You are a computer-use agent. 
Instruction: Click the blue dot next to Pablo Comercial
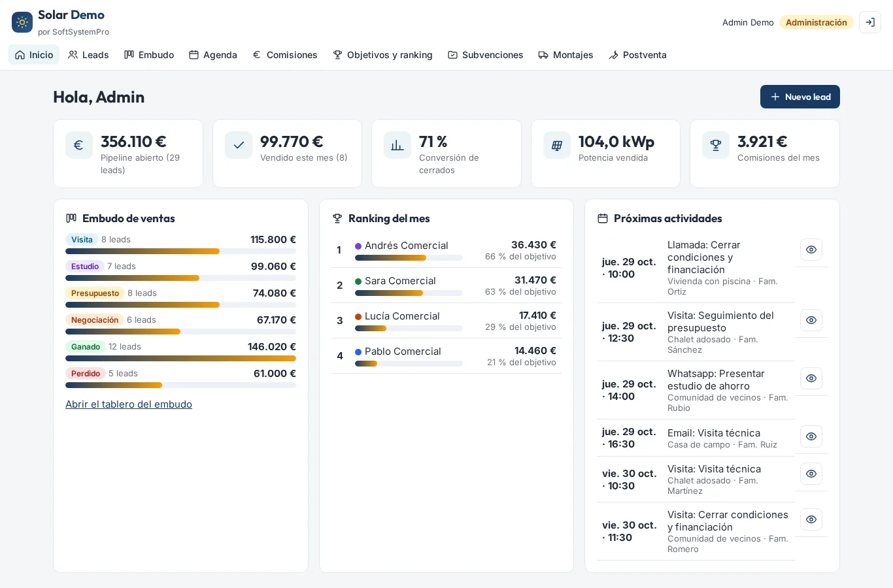[358, 352]
